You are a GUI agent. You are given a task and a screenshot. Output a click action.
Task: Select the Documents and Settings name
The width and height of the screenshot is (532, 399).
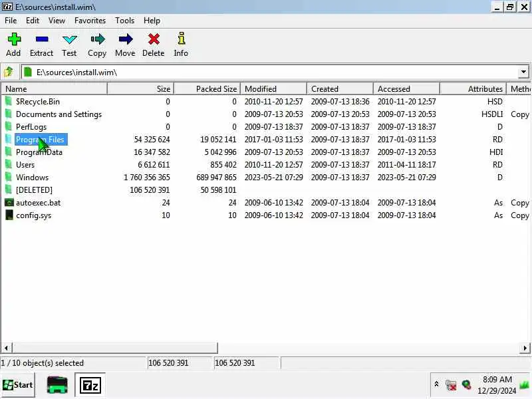[59, 114]
